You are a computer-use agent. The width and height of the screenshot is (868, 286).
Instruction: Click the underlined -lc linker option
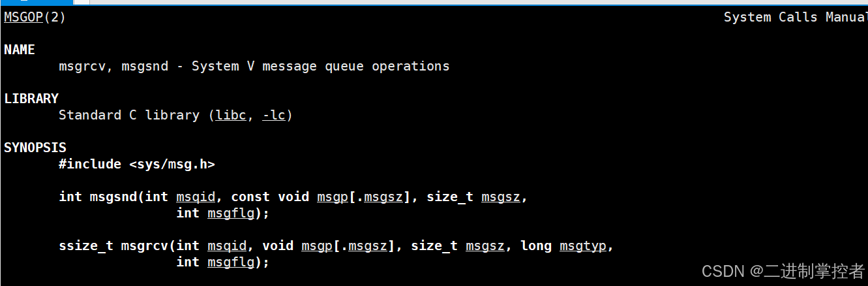(x=274, y=115)
